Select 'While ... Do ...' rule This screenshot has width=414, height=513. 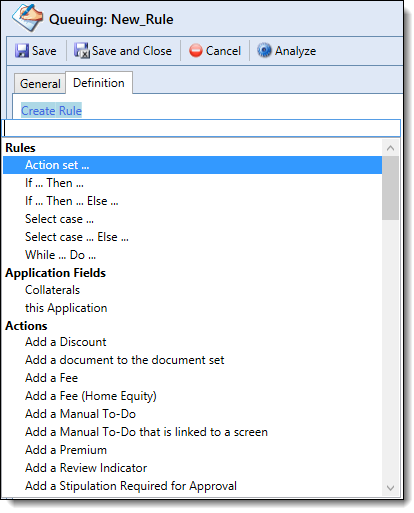(60, 255)
